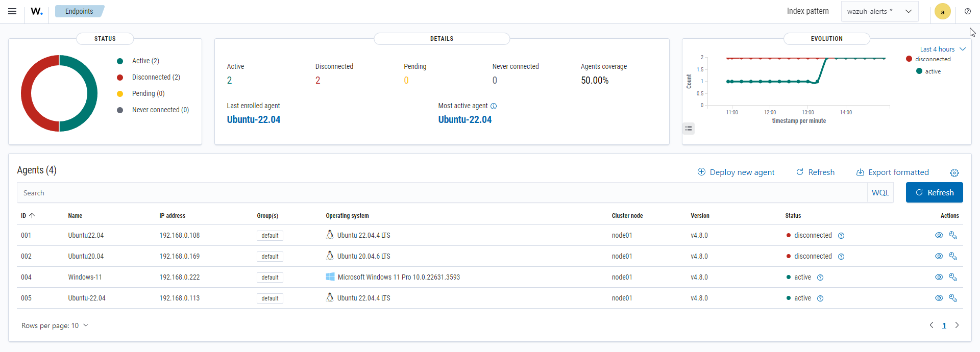Click the Endpoints breadcrumb tab

[79, 11]
